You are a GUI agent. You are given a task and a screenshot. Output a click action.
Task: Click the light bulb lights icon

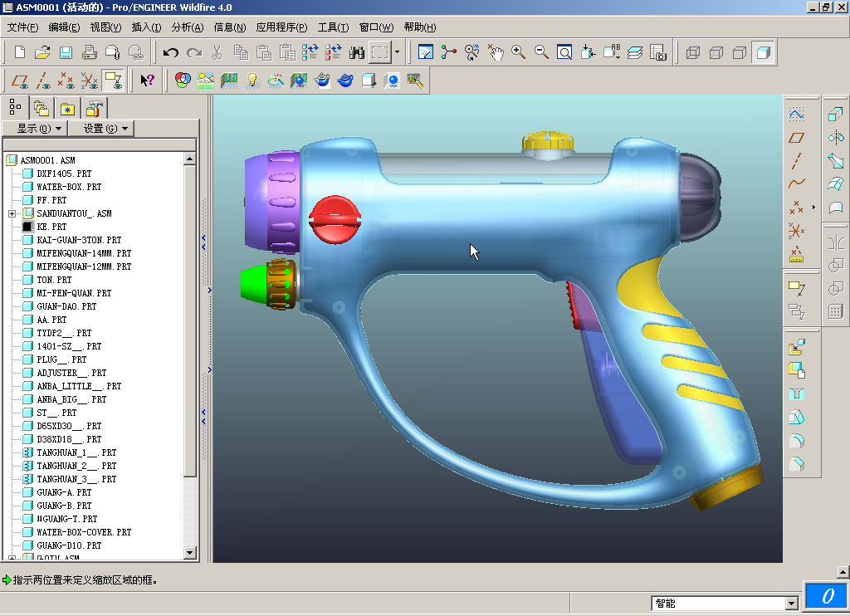click(252, 81)
